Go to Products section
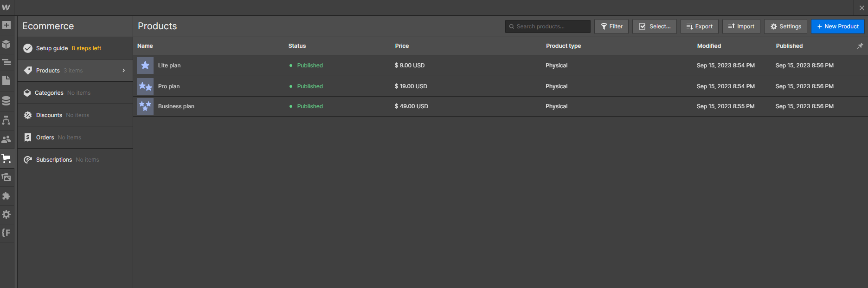The width and height of the screenshot is (868, 288). tap(75, 71)
